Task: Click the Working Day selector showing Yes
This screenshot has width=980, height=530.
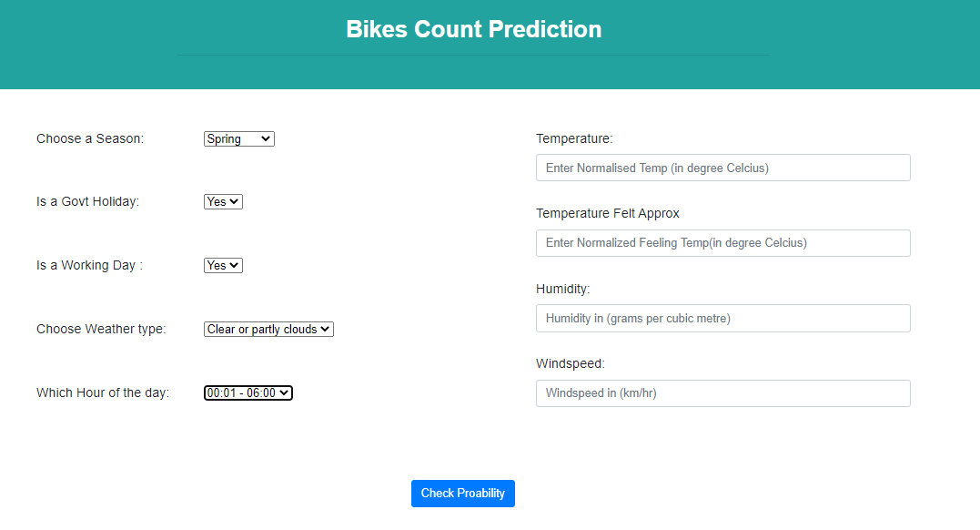Action: point(223,265)
